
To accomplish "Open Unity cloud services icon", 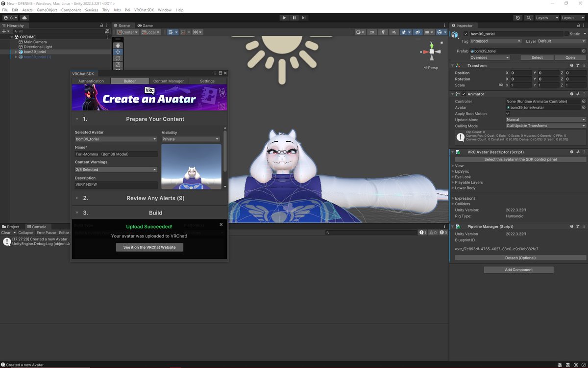I will (25, 18).
